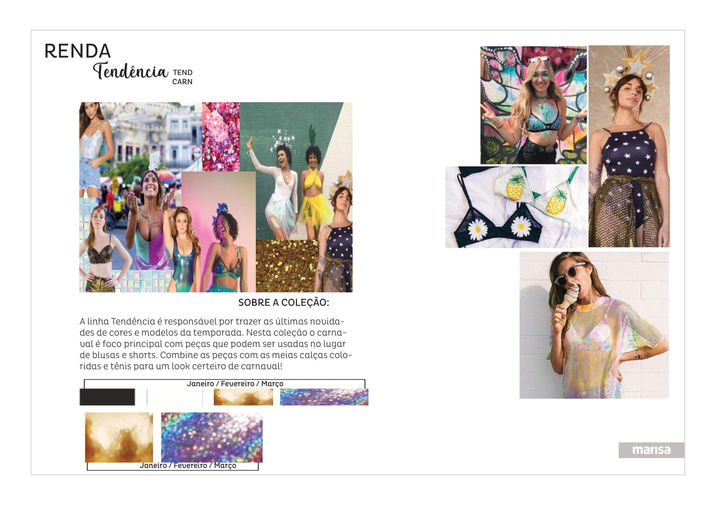Open photo of woman with butterfly mural
Image resolution: width=715 pixels, height=505 pixels.
click(534, 105)
